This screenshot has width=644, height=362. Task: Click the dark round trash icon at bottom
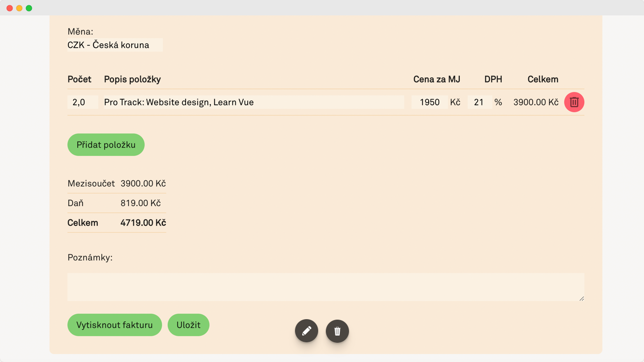(x=337, y=331)
